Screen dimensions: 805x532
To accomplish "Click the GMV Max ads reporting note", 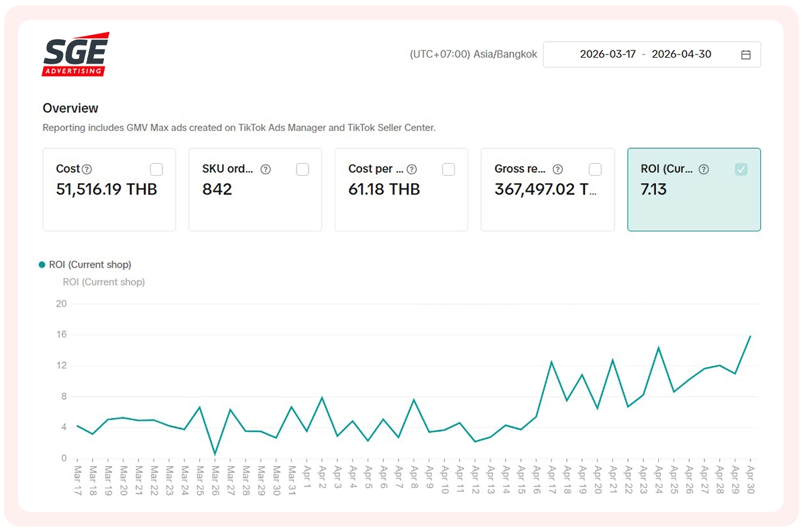I will [239, 127].
